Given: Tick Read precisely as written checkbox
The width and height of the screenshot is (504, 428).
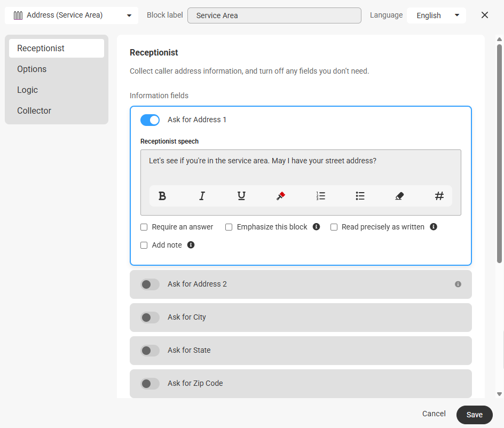Looking at the screenshot, I should click(x=334, y=227).
